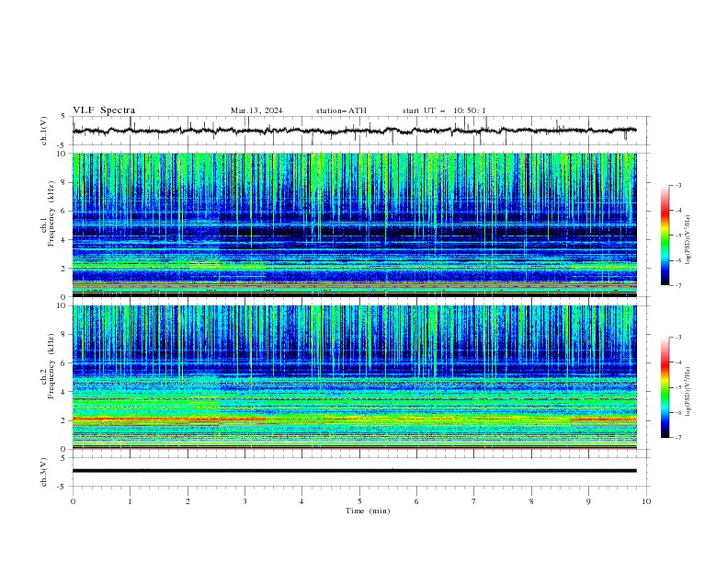
Task: Click the ch.1 color scale bar
Action: [x=665, y=236]
